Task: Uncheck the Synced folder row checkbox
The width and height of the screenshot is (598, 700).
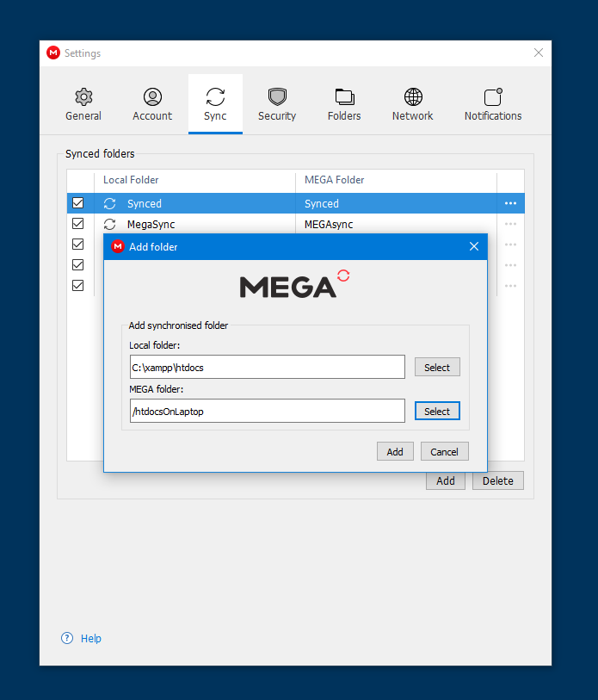Action: (78, 203)
